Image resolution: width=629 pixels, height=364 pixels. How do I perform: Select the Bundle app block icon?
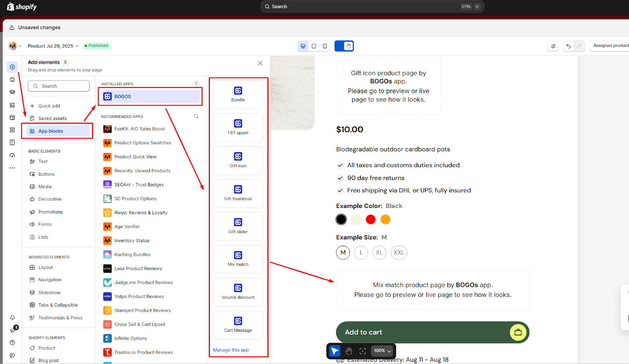click(x=238, y=91)
